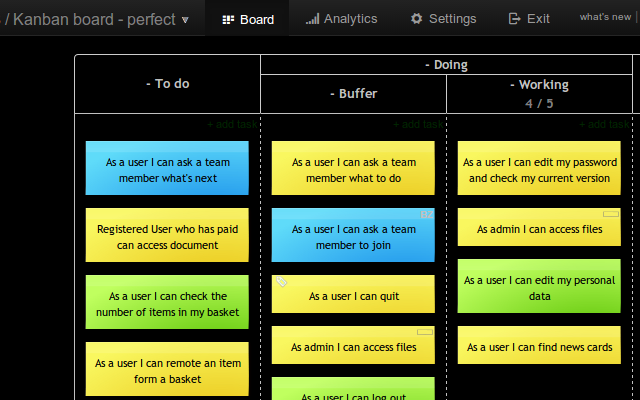Collapse the To do column header
Screen dimensions: 640x400
pyautogui.click(x=149, y=84)
